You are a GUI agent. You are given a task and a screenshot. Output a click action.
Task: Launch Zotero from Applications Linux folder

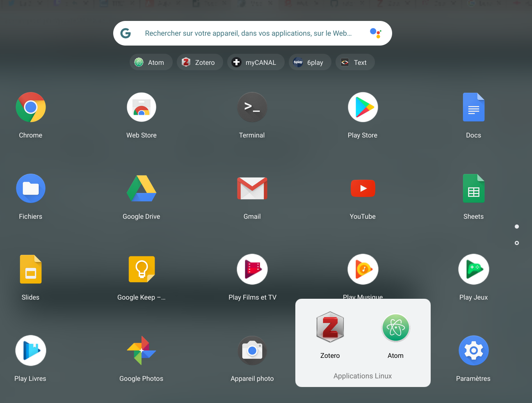(x=330, y=327)
